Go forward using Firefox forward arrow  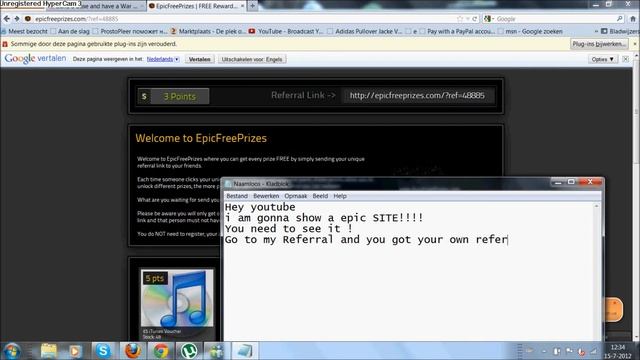coord(17,19)
